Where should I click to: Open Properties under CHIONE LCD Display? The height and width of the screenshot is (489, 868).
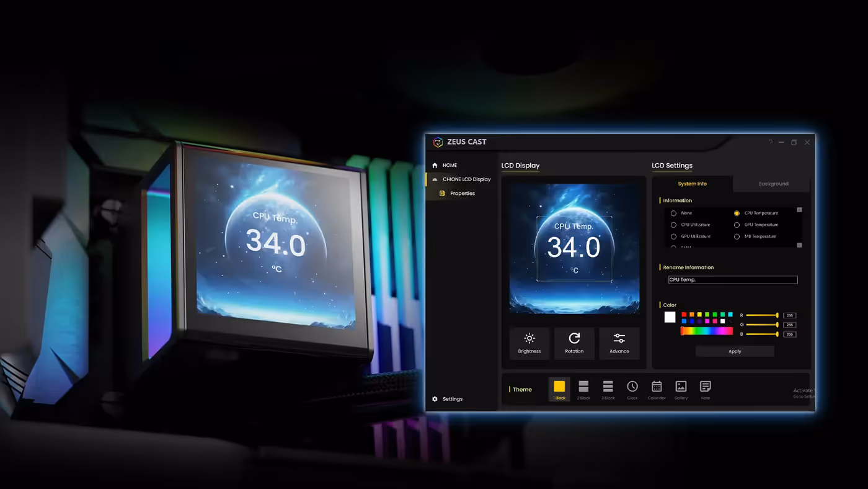pos(458,194)
